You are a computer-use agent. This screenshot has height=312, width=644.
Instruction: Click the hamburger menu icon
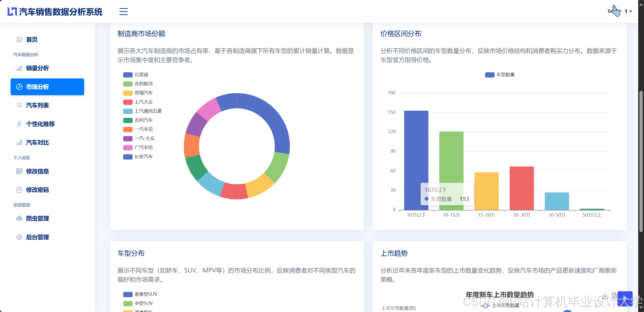123,12
